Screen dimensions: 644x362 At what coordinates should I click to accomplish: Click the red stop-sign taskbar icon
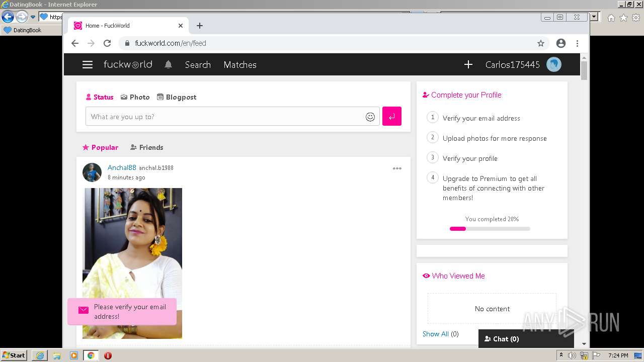(x=108, y=355)
